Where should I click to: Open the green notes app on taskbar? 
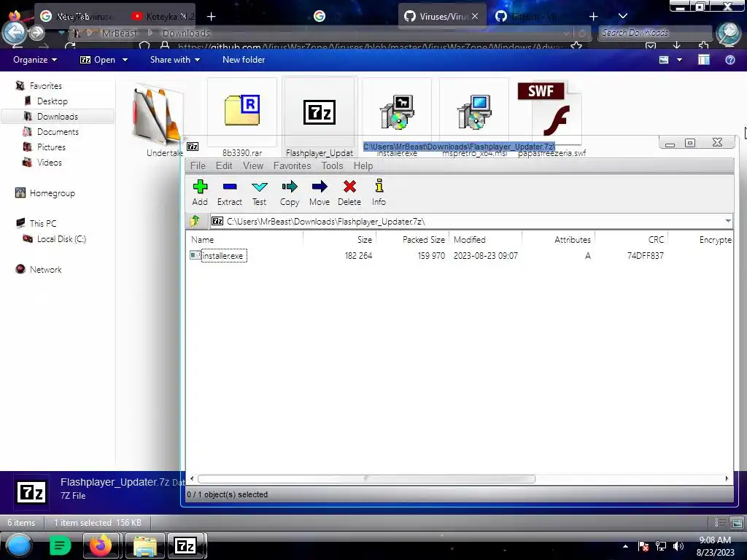point(60,545)
